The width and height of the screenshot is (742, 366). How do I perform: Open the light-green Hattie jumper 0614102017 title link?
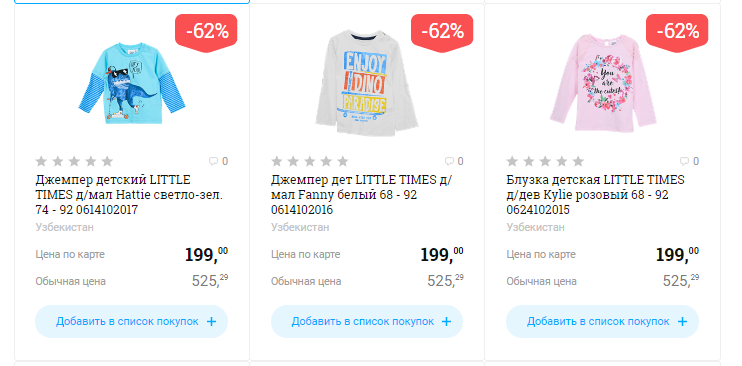[129, 195]
